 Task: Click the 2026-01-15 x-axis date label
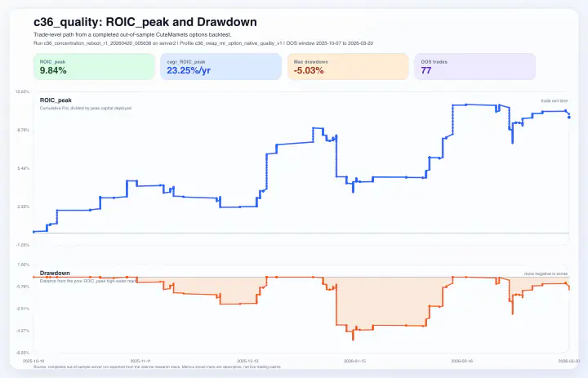pos(354,359)
